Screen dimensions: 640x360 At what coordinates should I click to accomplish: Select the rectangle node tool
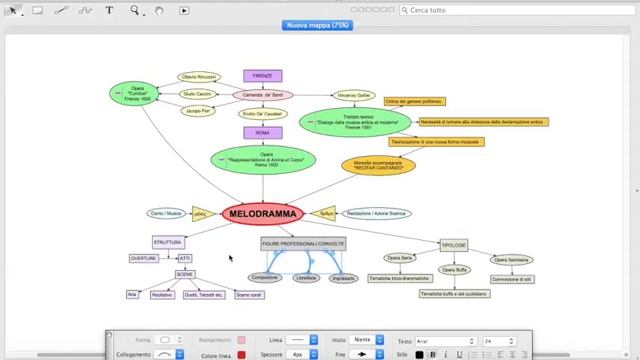coord(38,11)
